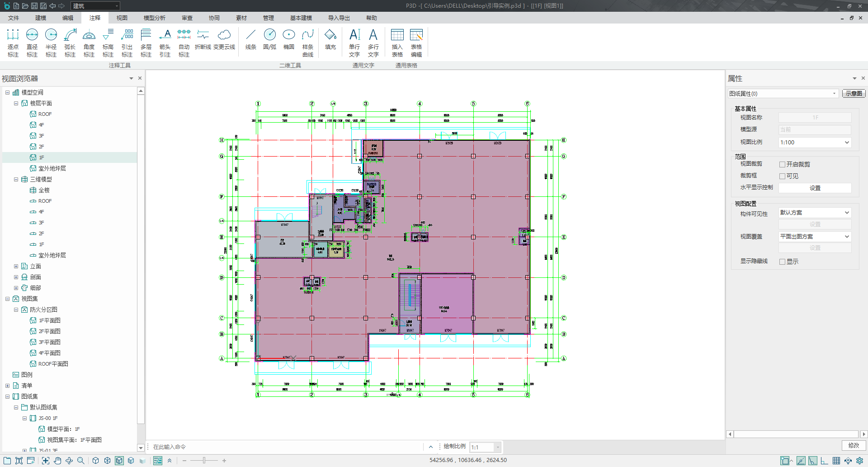Collapse the 楼层平面 tree node

pos(16,104)
